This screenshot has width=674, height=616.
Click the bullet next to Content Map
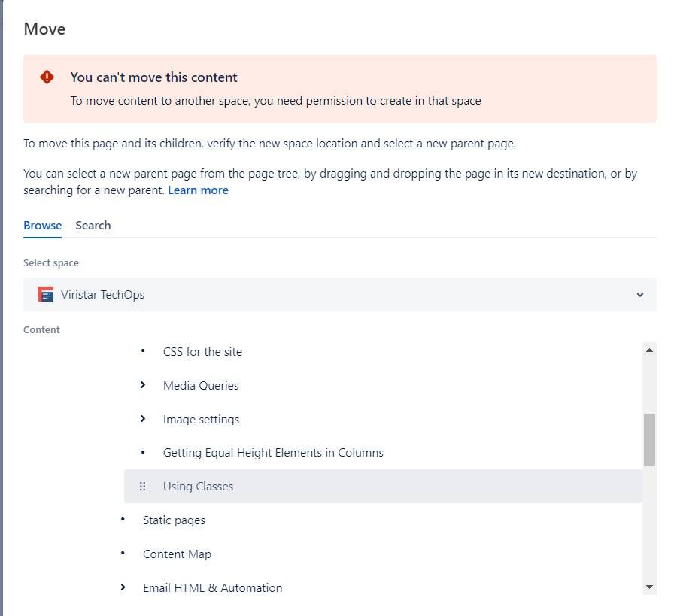122,554
